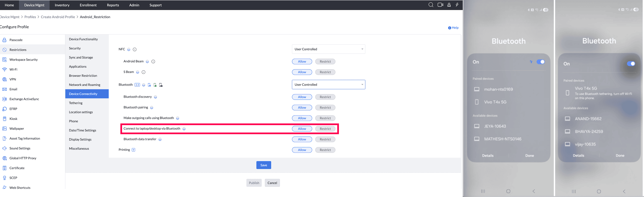644x197 pixels.
Task: Click the shield icon next to Android Beam
Action: 147,61
